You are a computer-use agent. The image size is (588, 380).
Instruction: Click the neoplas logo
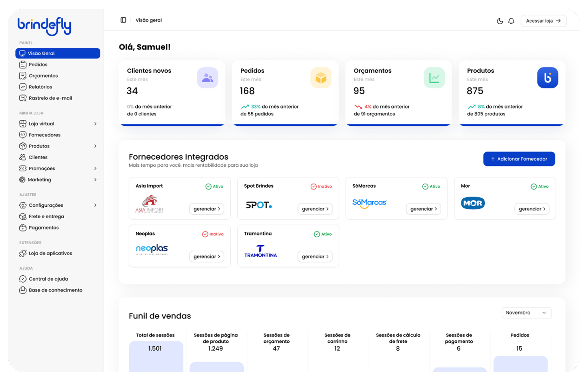[x=152, y=250]
